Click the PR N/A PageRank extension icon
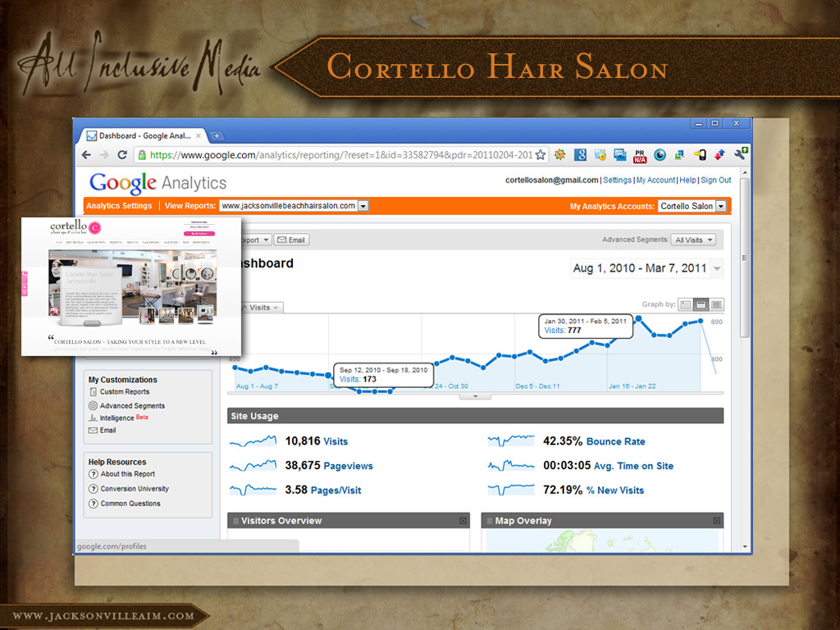The height and width of the screenshot is (630, 840). point(640,154)
